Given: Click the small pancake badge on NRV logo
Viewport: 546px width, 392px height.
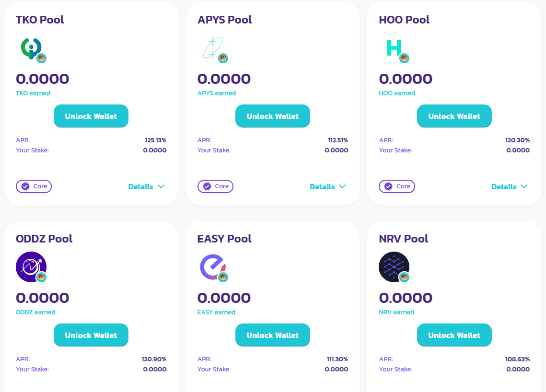Looking at the screenshot, I should pos(404,277).
